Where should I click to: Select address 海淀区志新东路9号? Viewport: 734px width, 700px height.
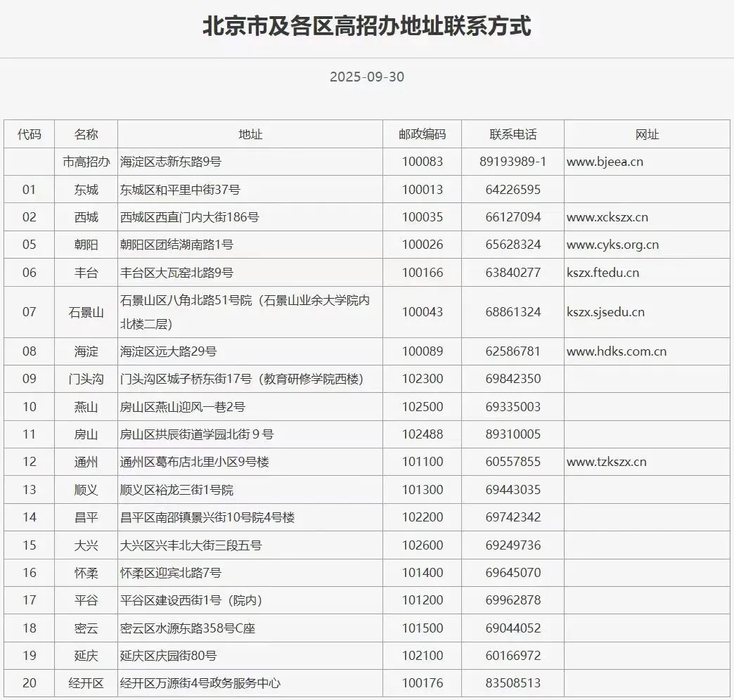pos(170,162)
